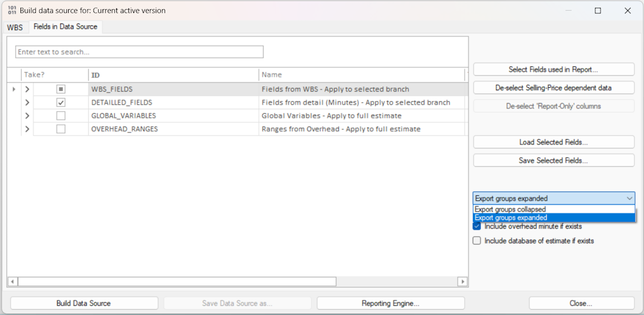
Task: Expand the DETAILLED_FIELDS row
Action: tap(27, 102)
